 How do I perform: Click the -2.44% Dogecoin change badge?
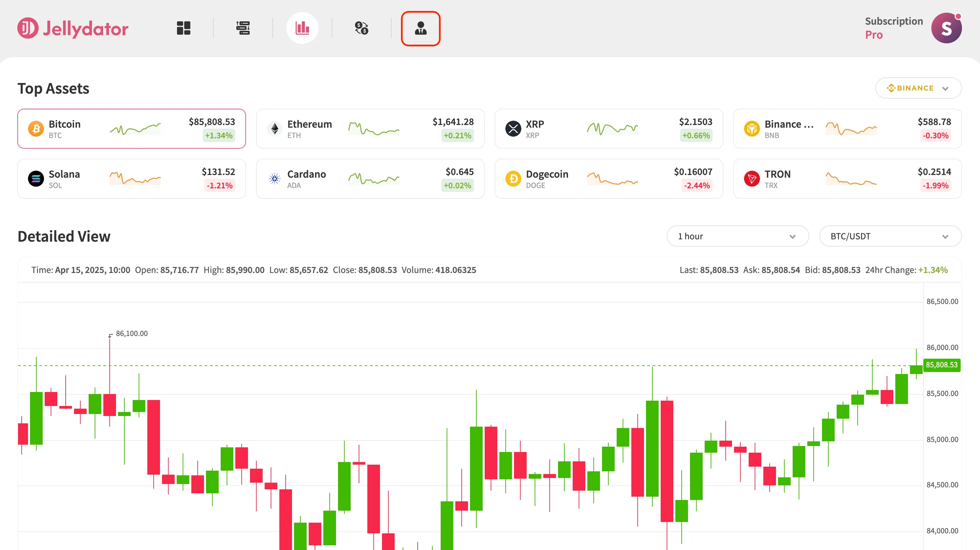(697, 186)
